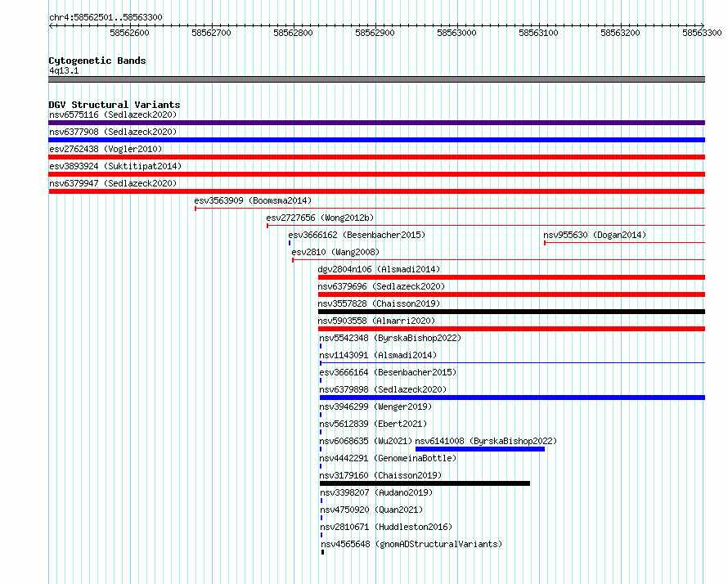
Task: Click the black nsv3557828 feature bar
Action: click(511, 312)
